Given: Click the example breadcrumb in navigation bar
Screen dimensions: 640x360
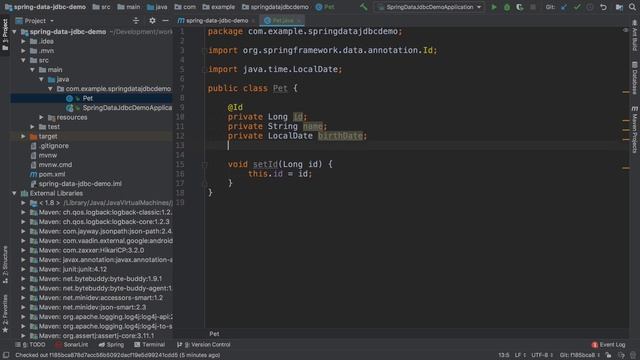Looking at the screenshot, I should 219,7.
